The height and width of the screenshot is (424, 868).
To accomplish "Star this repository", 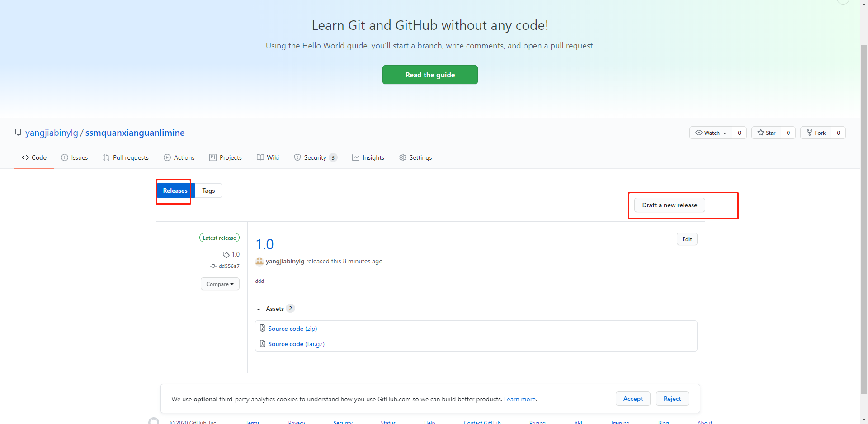I will pos(766,133).
